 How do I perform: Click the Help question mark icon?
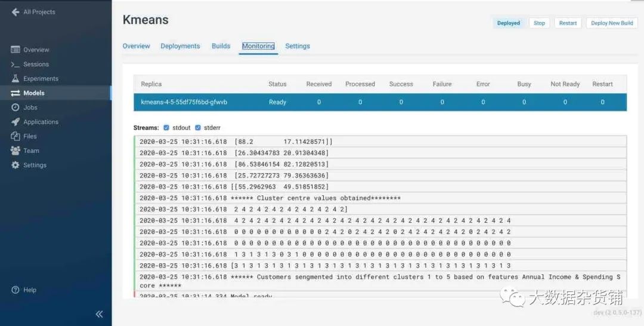pos(15,290)
